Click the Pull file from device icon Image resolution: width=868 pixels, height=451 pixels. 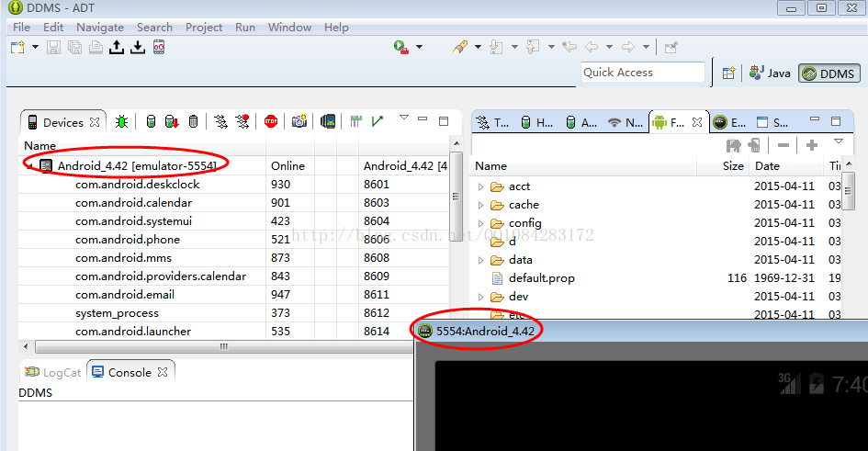pyautogui.click(x=734, y=145)
